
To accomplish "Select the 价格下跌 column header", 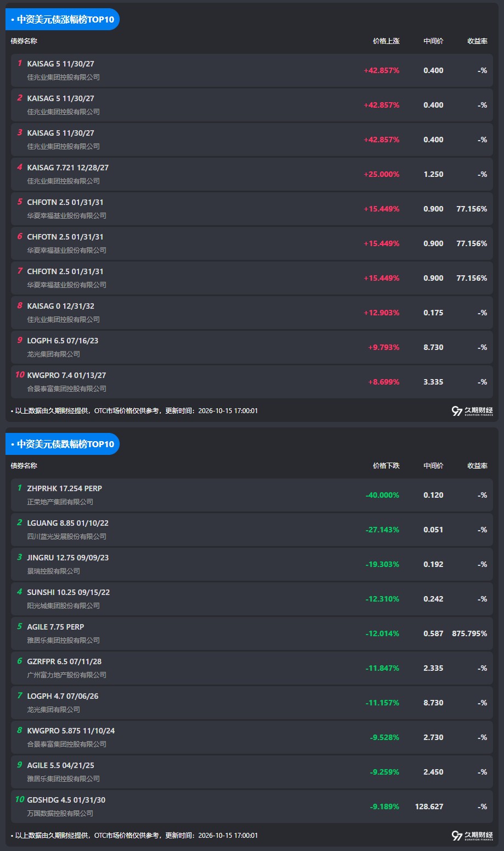I will point(386,466).
